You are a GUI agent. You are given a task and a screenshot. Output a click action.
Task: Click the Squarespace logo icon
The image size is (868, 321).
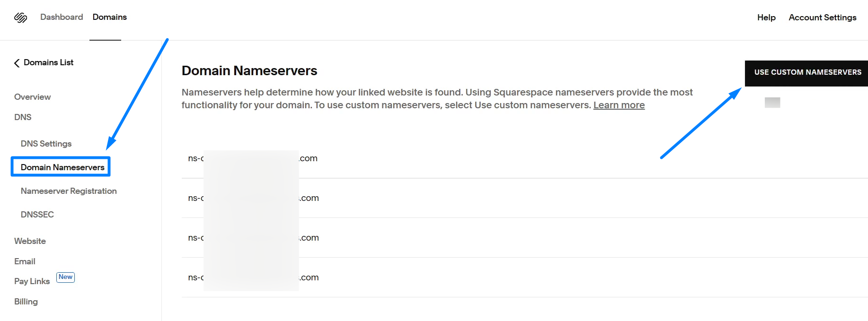tap(20, 17)
